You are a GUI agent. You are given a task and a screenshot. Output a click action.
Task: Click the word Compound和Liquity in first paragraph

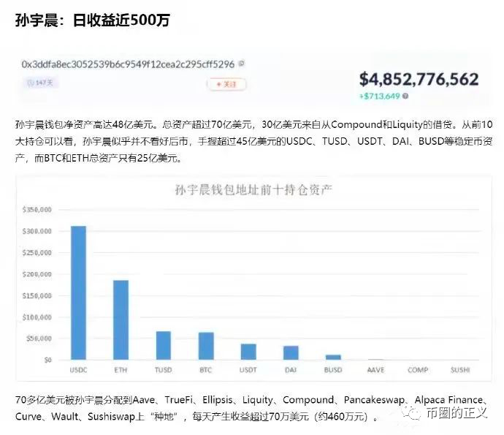pos(377,124)
